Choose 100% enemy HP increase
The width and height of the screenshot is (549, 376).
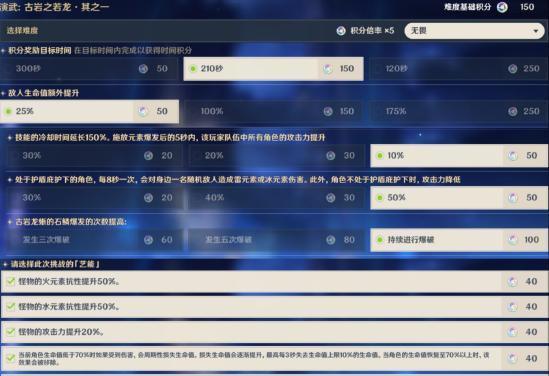[x=274, y=111]
